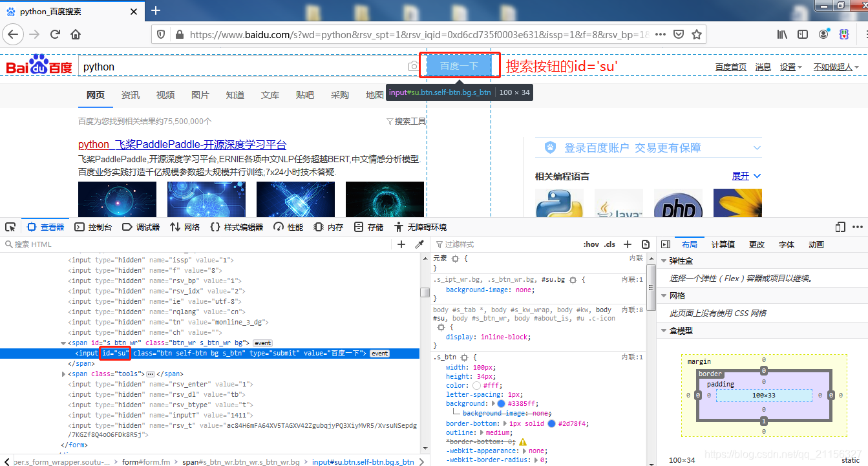The width and height of the screenshot is (868, 466).
Task: Select the 字体 Fonts sidebar tab
Action: 787,244
